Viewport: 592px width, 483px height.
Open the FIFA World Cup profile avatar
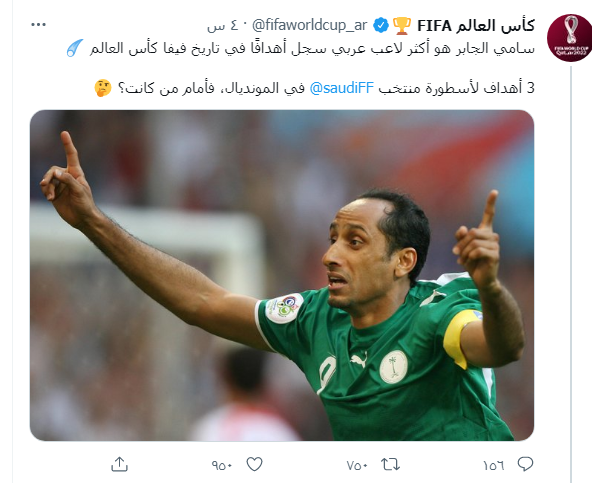coord(569,38)
